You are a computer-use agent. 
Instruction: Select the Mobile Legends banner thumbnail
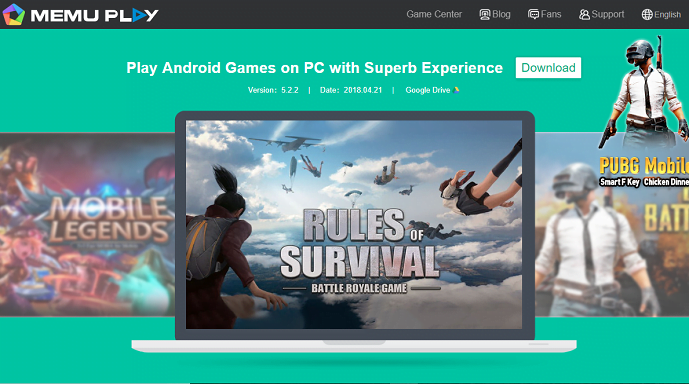pos(87,224)
